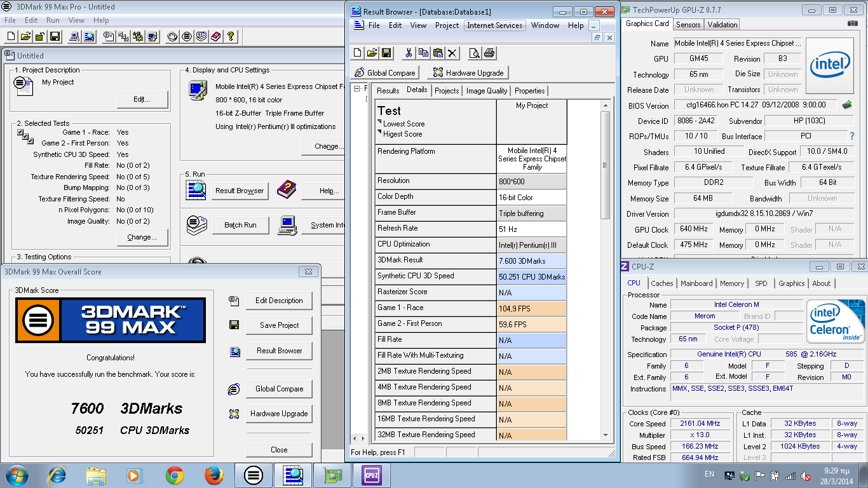
Task: Open Internet Explorer from the taskbar
Action: [x=57, y=475]
